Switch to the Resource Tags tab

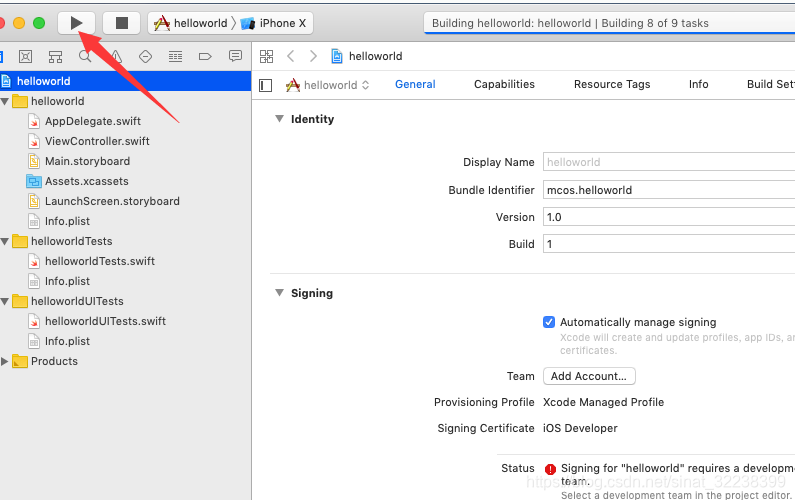coord(612,84)
